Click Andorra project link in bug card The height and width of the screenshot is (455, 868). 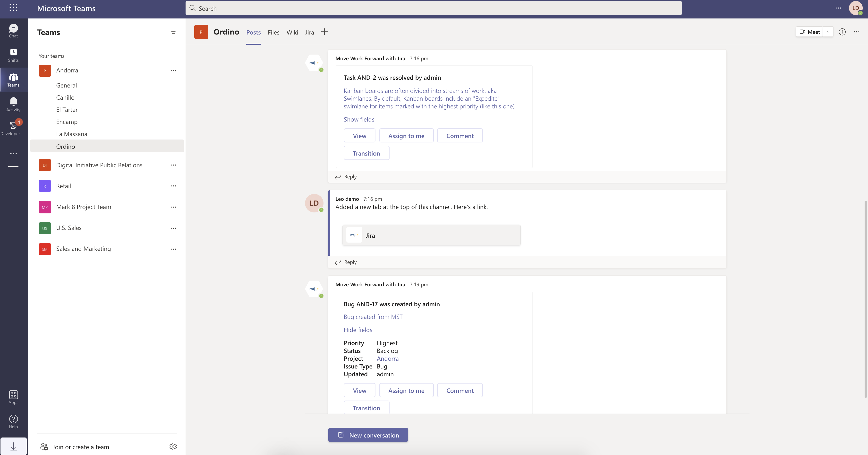[x=388, y=359]
